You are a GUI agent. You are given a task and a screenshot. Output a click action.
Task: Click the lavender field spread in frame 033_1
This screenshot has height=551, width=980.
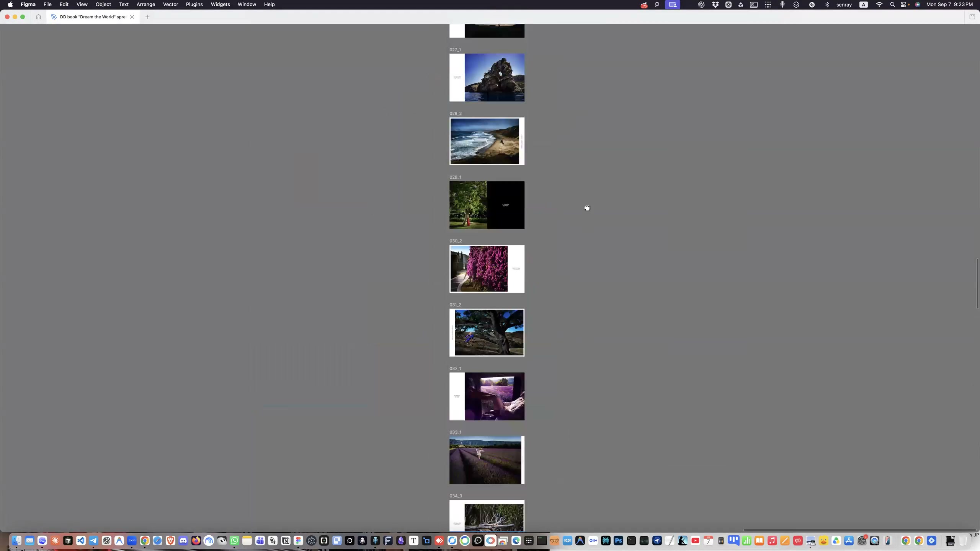click(487, 460)
